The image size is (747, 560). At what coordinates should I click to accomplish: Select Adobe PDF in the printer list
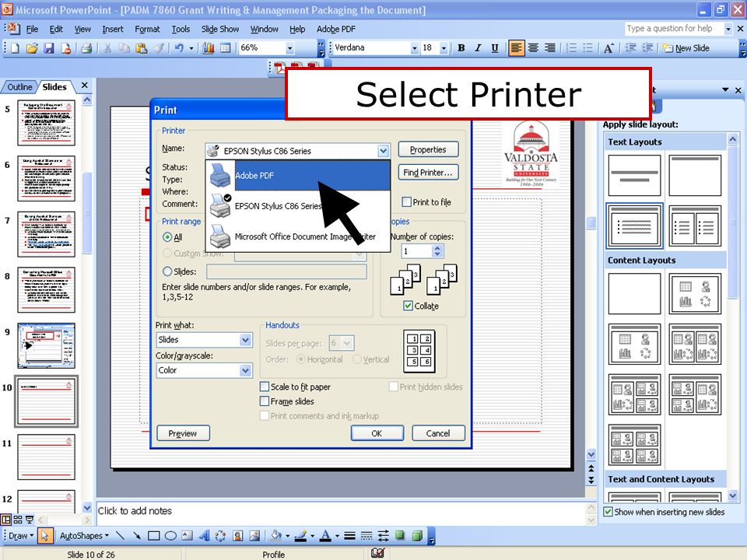click(298, 175)
